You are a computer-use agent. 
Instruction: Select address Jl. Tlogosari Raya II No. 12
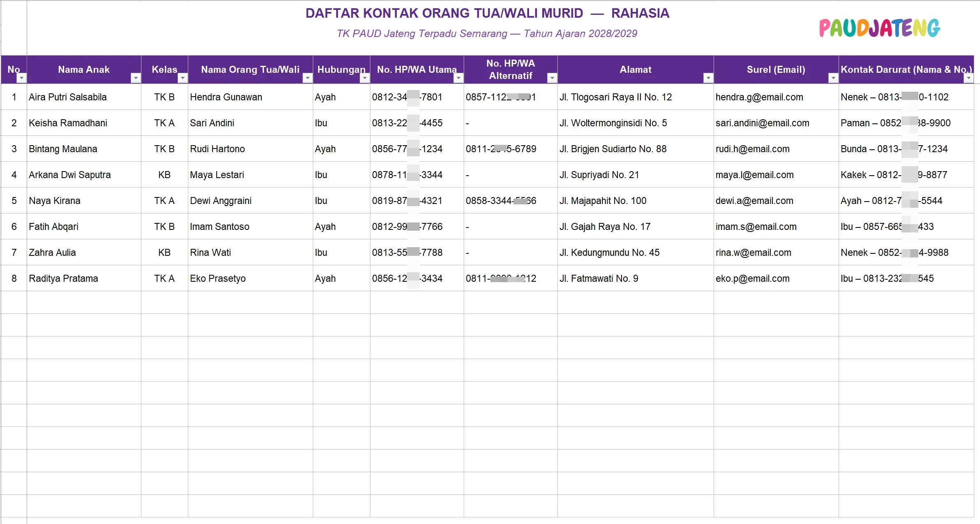[x=636, y=97]
